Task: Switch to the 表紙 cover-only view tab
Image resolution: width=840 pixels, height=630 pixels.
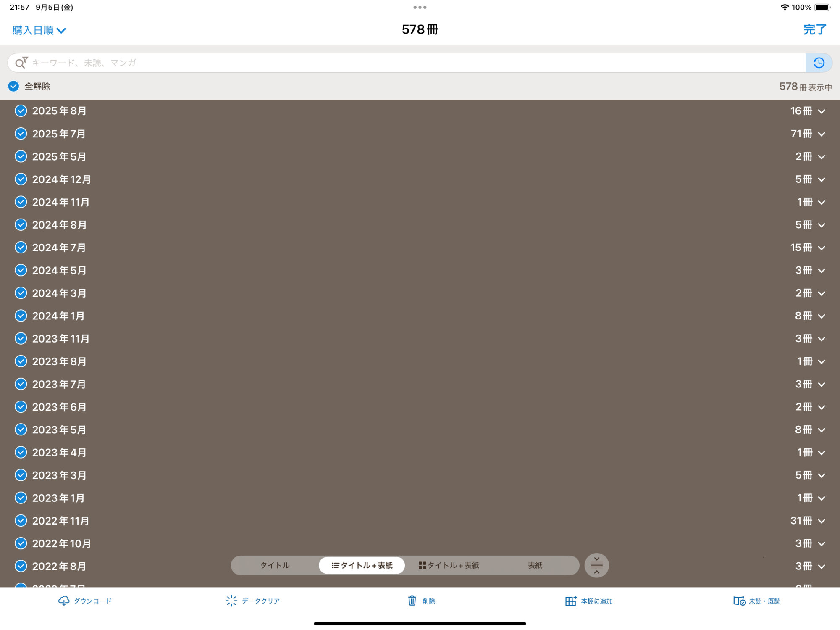Action: 535,565
